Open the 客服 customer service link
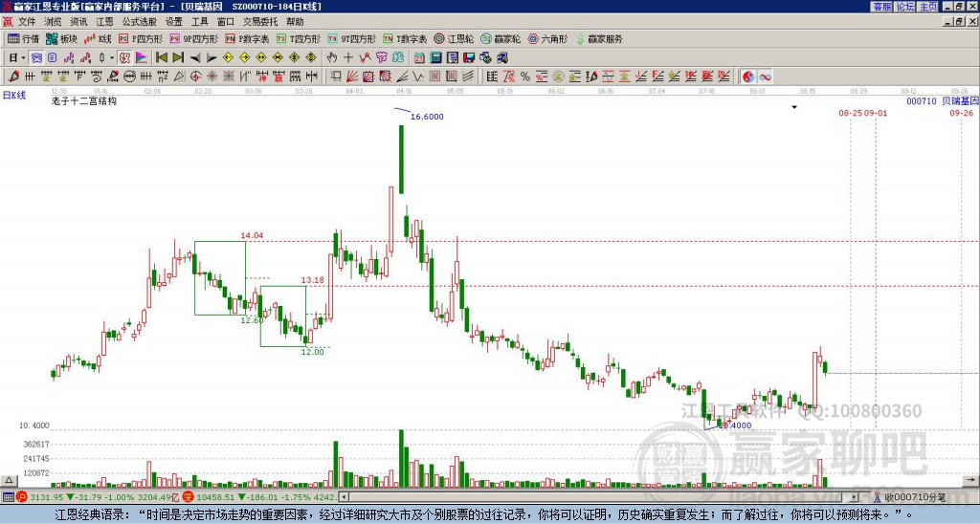980x524 pixels. click(882, 7)
